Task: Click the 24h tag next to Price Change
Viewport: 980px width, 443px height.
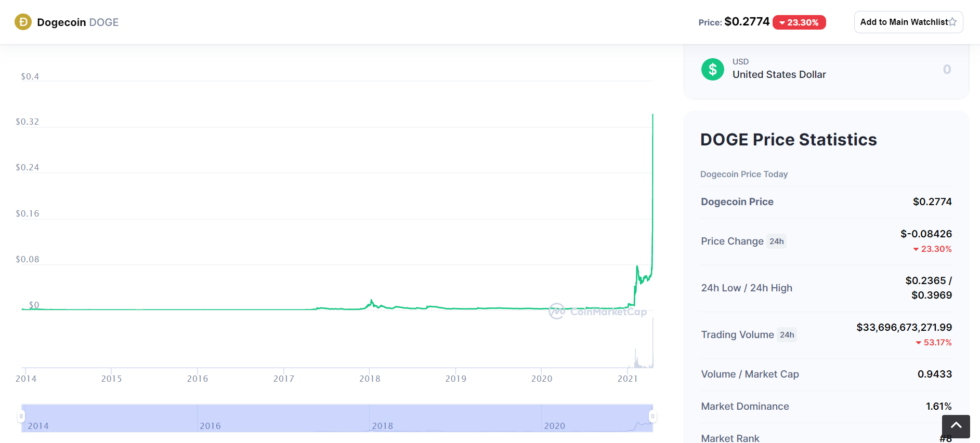Action: pos(777,241)
